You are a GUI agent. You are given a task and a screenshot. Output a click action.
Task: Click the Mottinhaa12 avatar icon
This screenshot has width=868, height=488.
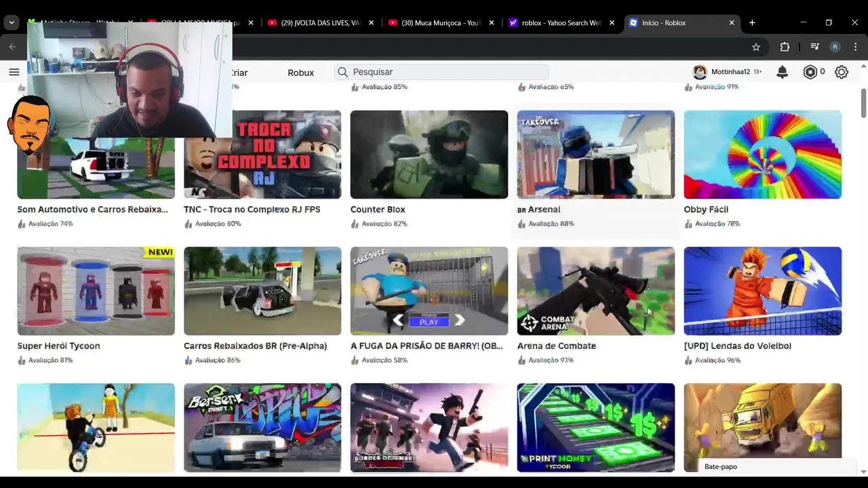[x=700, y=72]
